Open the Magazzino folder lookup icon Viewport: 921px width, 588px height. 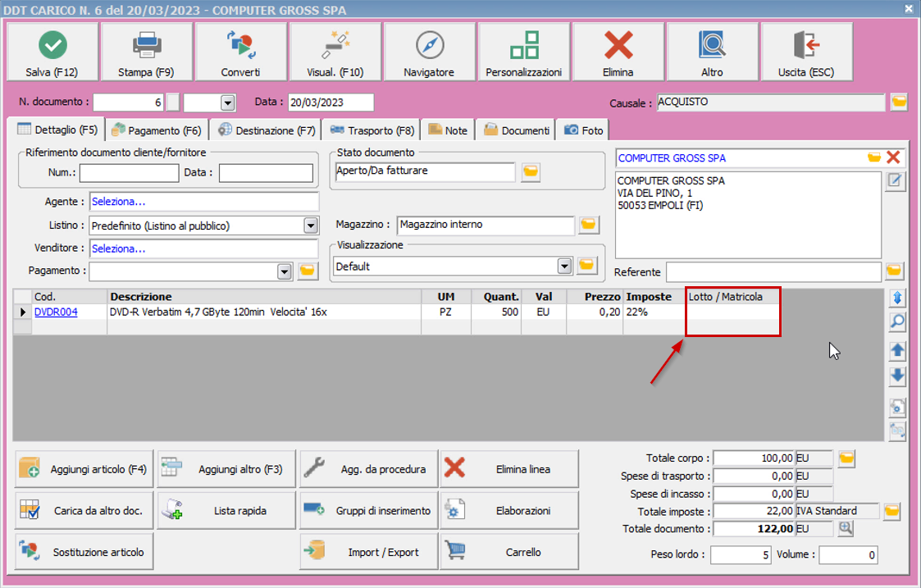tap(589, 225)
